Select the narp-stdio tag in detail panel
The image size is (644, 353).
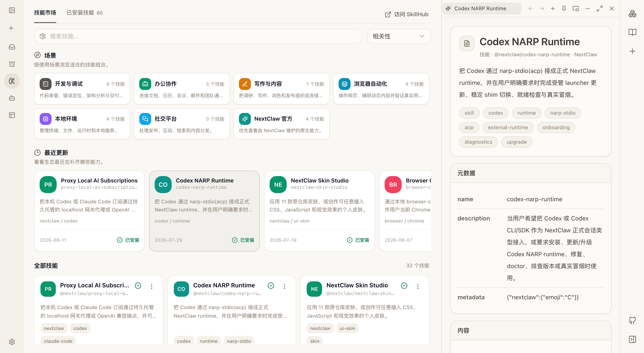pyautogui.click(x=562, y=113)
